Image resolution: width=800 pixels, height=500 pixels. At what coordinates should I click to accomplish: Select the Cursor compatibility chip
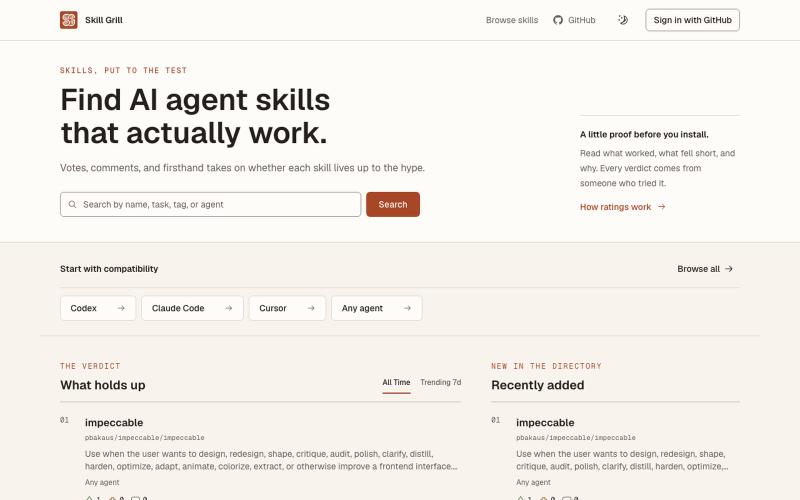[287, 308]
